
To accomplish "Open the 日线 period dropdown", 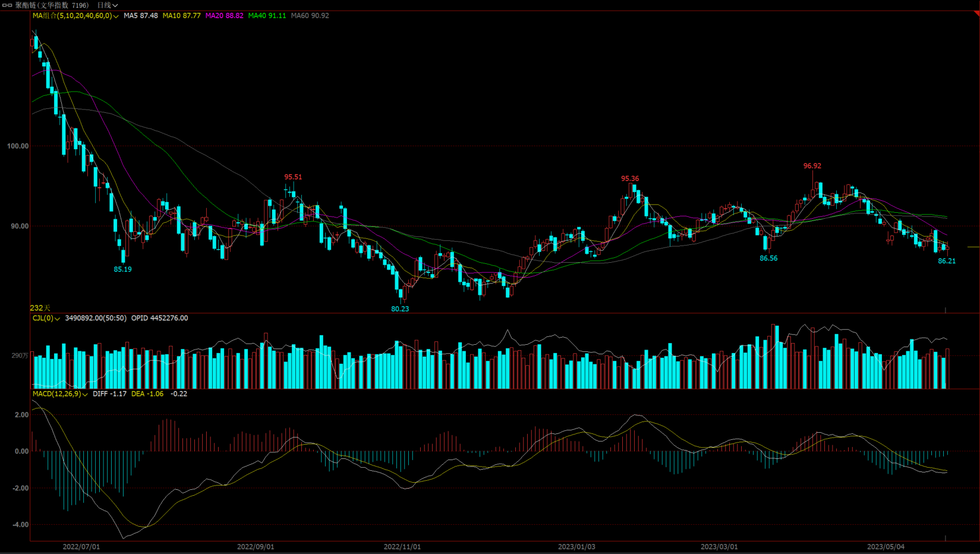I will coord(108,5).
